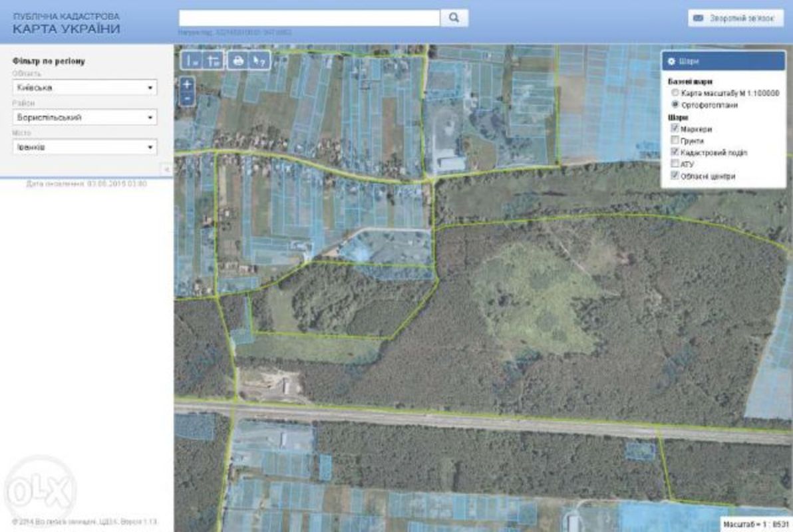Enable the АТУ layer checkbox
The image size is (793, 532).
(675, 164)
